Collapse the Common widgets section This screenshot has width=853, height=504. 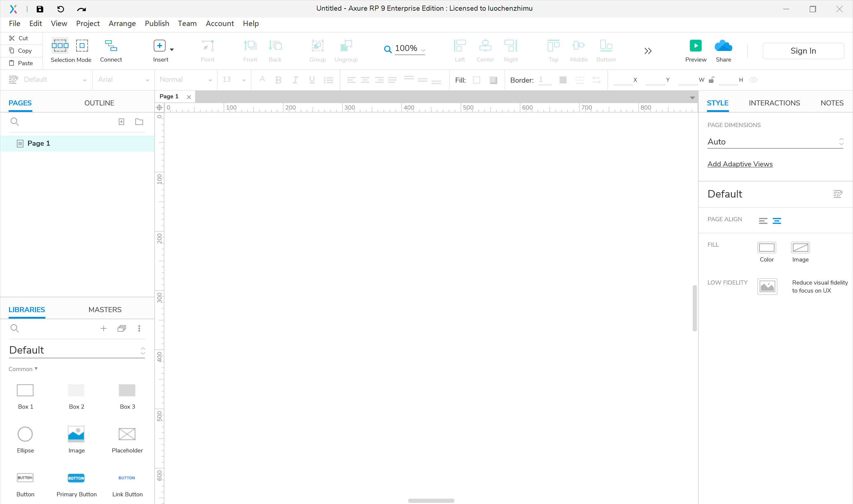(x=23, y=369)
